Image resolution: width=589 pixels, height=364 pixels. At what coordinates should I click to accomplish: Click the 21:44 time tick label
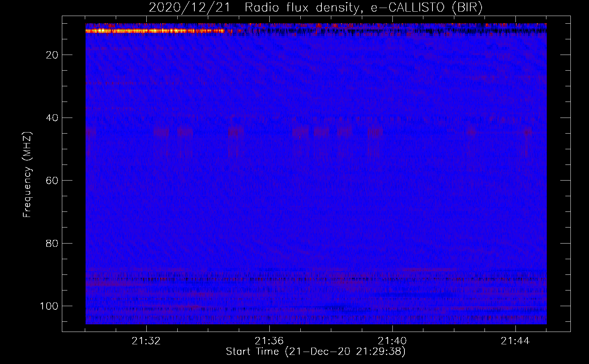pyautogui.click(x=515, y=341)
